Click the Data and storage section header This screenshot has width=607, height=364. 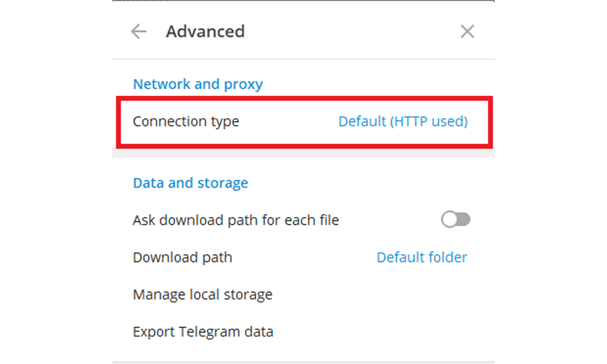tap(191, 183)
